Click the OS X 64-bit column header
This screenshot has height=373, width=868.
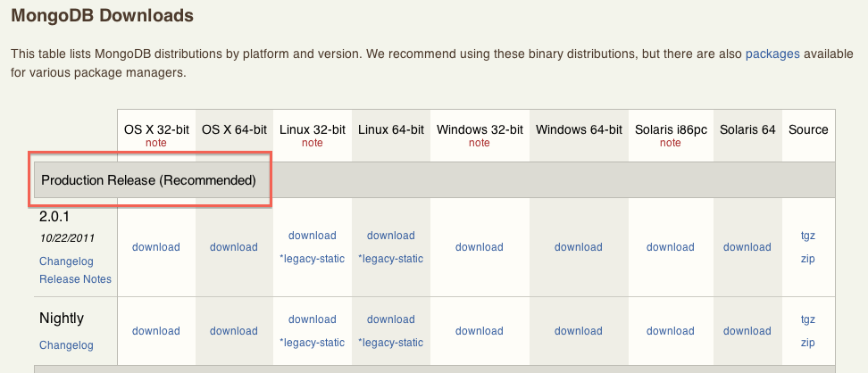click(x=234, y=129)
